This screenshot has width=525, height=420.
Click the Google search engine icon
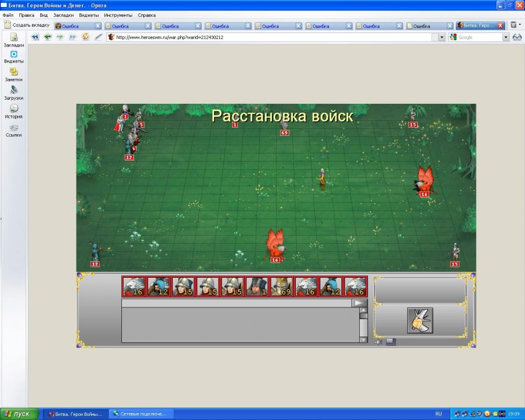[x=453, y=37]
